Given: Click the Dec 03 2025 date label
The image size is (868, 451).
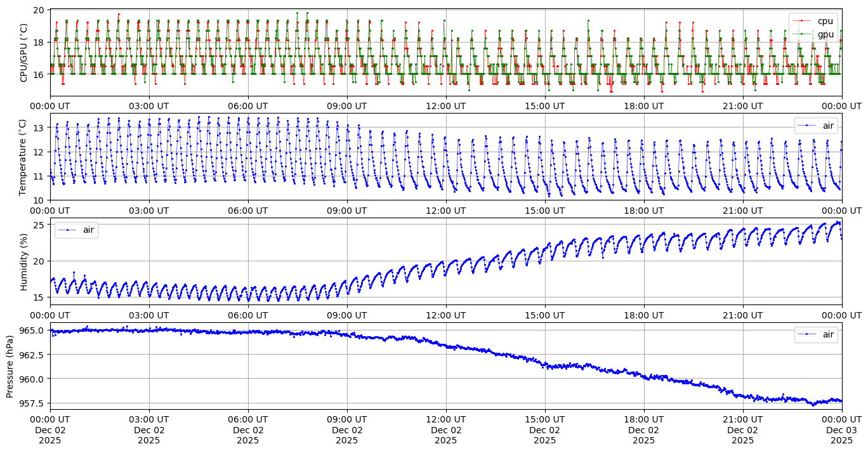Looking at the screenshot, I should click(x=841, y=435).
